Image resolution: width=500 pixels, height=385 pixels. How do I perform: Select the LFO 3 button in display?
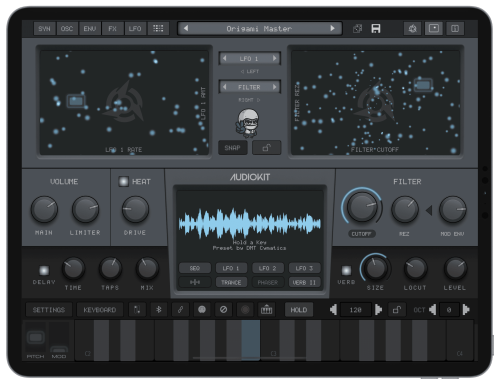[x=304, y=268]
